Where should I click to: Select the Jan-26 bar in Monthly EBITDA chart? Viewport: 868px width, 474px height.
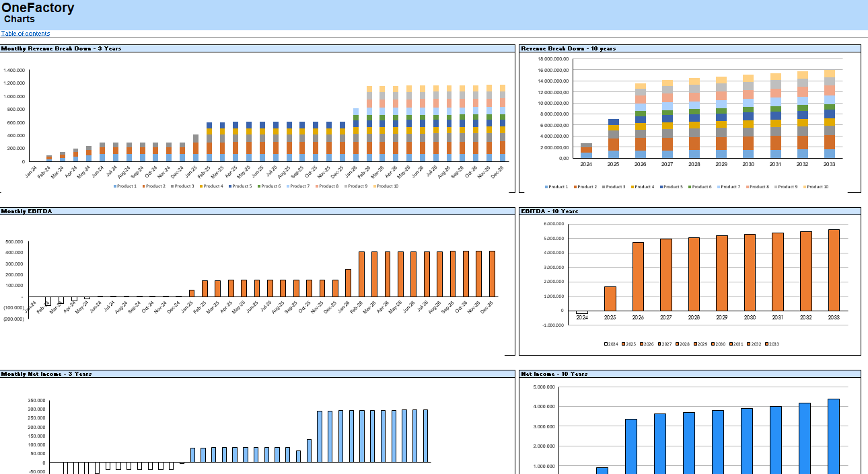[348, 283]
